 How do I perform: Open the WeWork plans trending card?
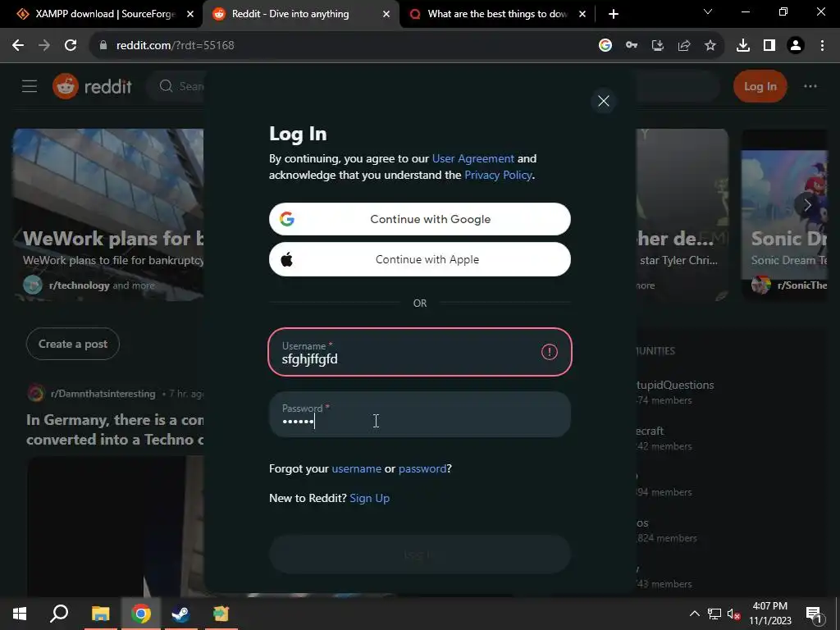click(108, 214)
